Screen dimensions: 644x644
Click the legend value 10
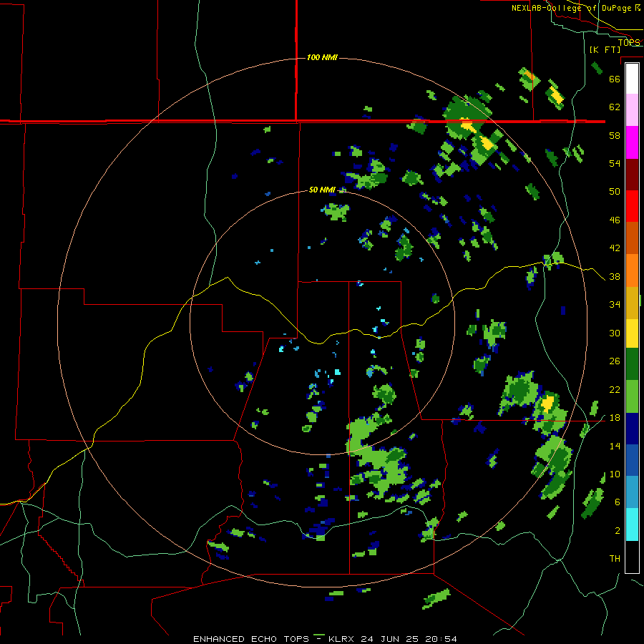pyautogui.click(x=615, y=474)
